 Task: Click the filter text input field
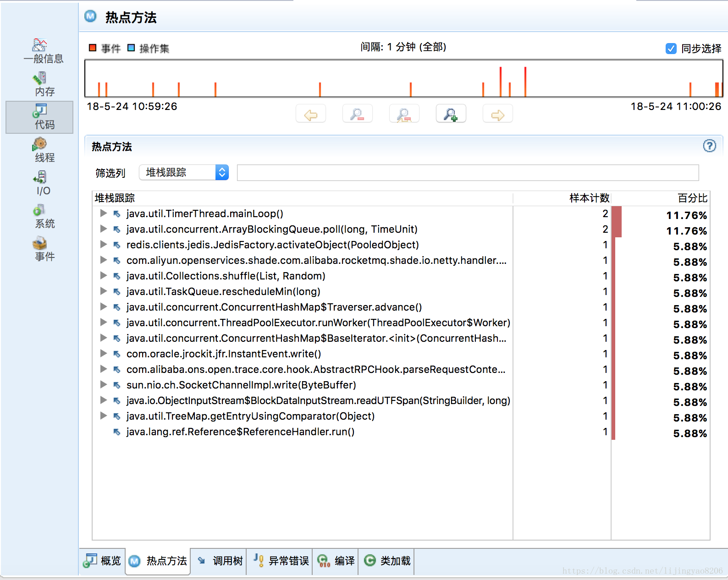468,173
